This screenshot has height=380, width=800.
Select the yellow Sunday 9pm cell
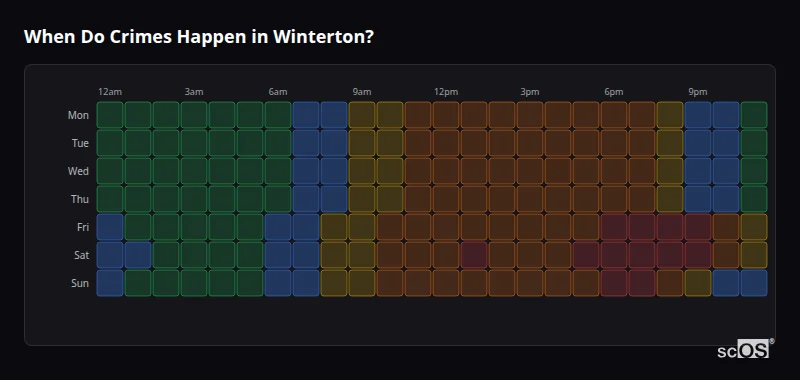[697, 283]
